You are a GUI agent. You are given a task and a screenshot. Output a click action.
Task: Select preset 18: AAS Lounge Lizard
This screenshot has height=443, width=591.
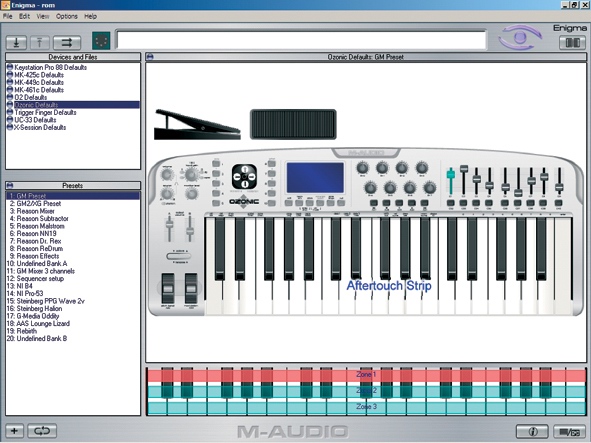click(x=38, y=324)
